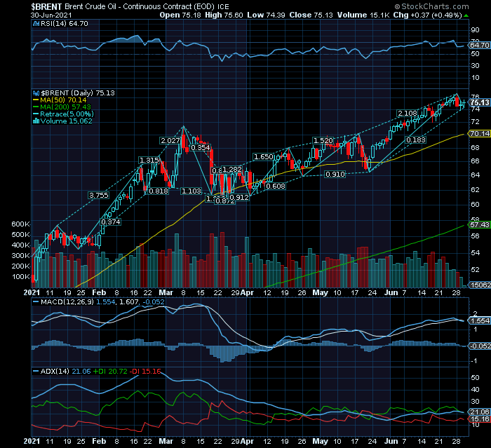Click the RSI(14) 64.70 indicator label
Screen dimensions: 491x448
click(64, 24)
